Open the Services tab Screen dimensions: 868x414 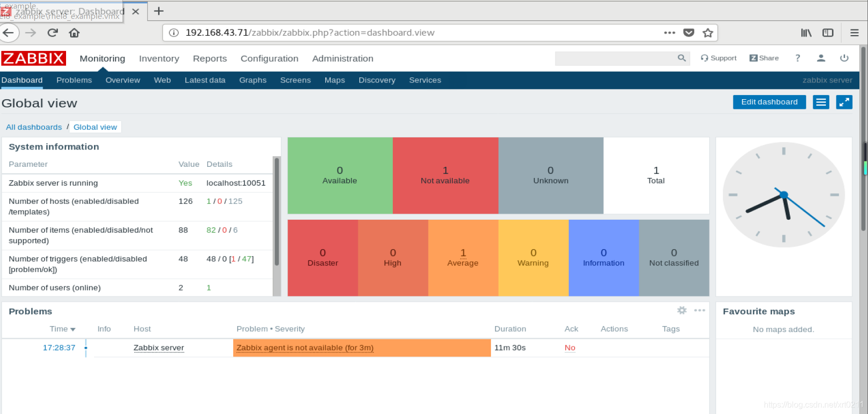[425, 80]
